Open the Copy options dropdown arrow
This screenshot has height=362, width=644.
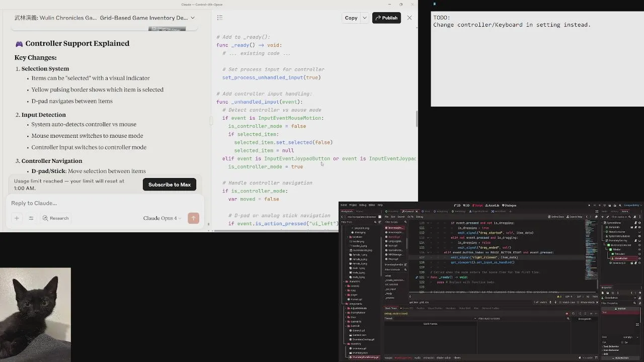click(365, 18)
